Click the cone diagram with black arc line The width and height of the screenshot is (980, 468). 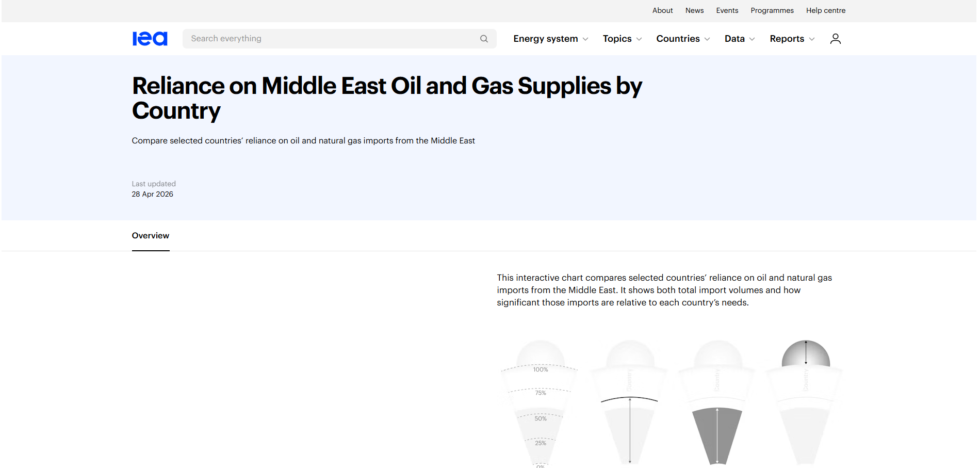[629, 404]
